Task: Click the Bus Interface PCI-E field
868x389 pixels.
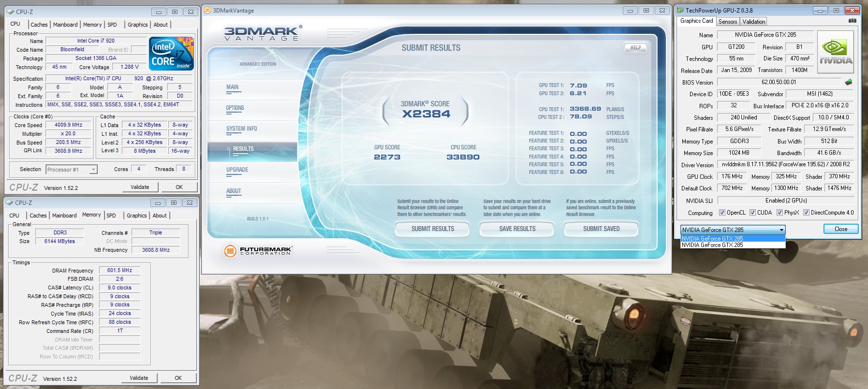Action: pos(820,105)
